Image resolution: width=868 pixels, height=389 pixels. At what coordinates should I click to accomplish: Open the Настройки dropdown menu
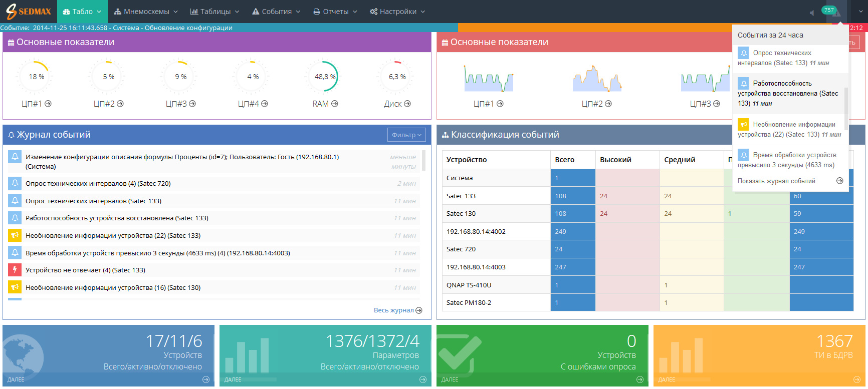[397, 12]
